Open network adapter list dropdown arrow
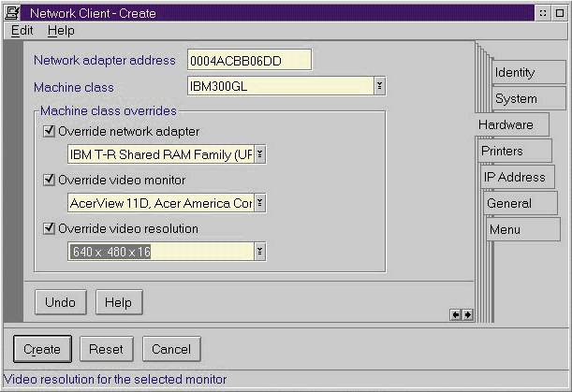The image size is (572, 392). (x=259, y=154)
